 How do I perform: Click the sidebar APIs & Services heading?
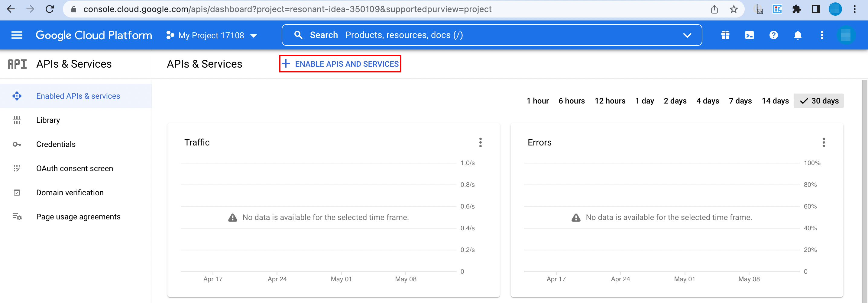[74, 64]
